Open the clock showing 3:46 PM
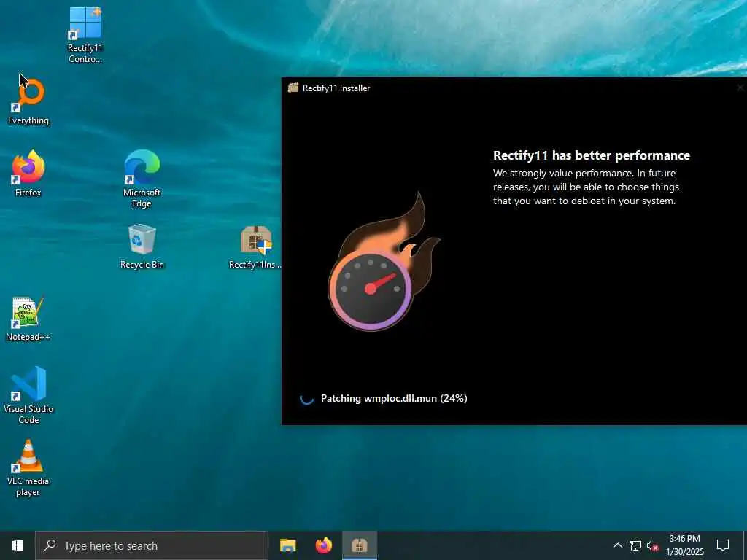This screenshot has width=747, height=560. click(x=684, y=545)
